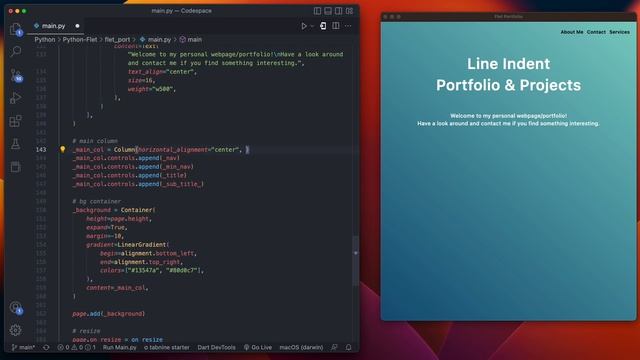Click the main branch indicator in status bar
This screenshot has height=360, width=640.
23,347
